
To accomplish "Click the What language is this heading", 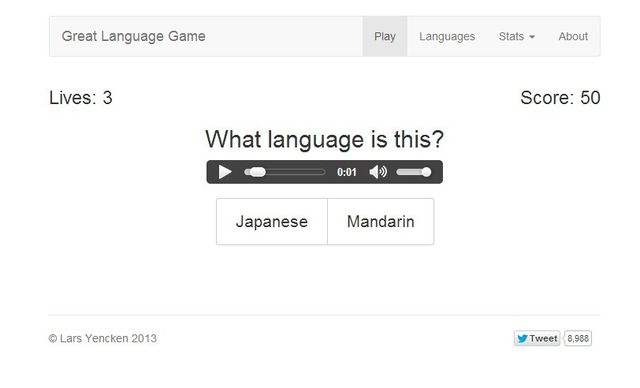I will click(324, 140).
